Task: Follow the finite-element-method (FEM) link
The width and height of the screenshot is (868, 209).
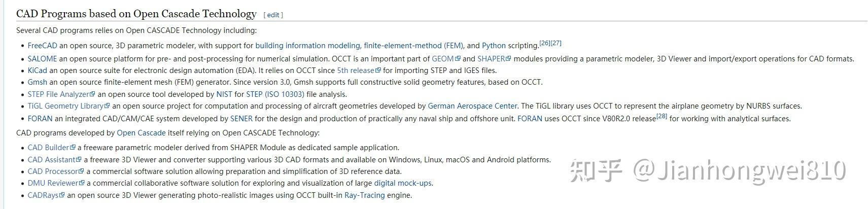Action: tap(413, 46)
